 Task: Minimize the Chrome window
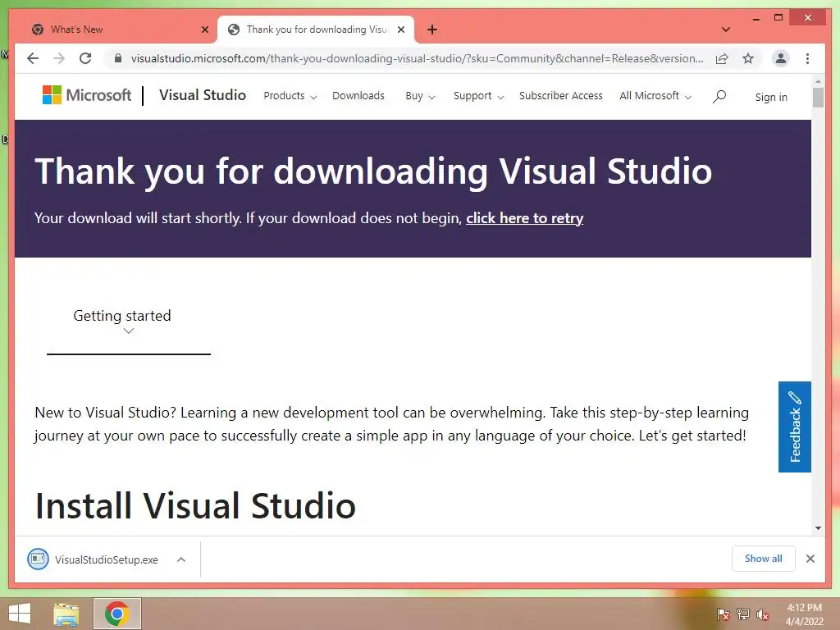click(756, 19)
